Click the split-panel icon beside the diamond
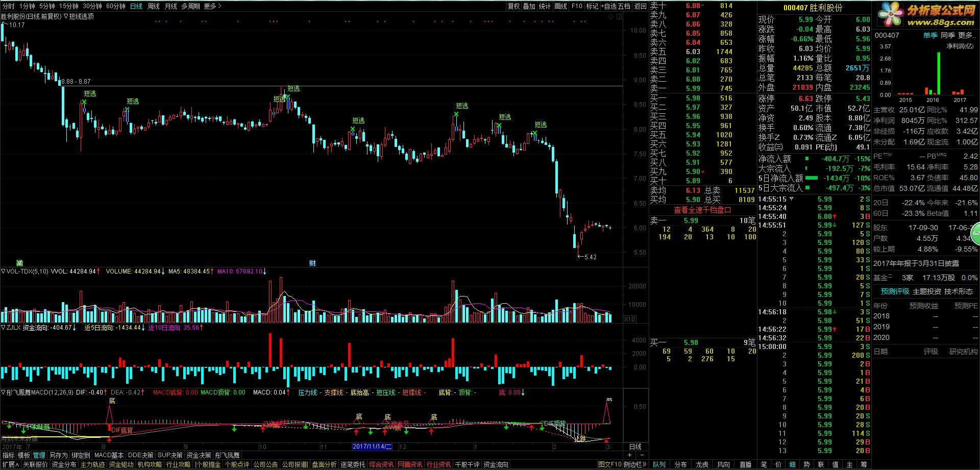The width and height of the screenshot is (980, 470). pyautogui.click(x=620, y=17)
